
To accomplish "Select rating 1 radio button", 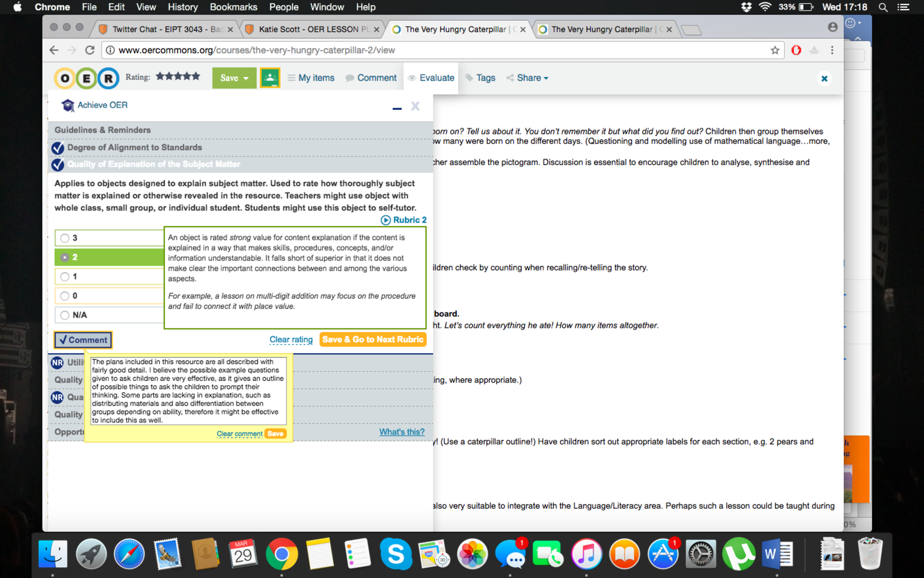I will click(65, 276).
